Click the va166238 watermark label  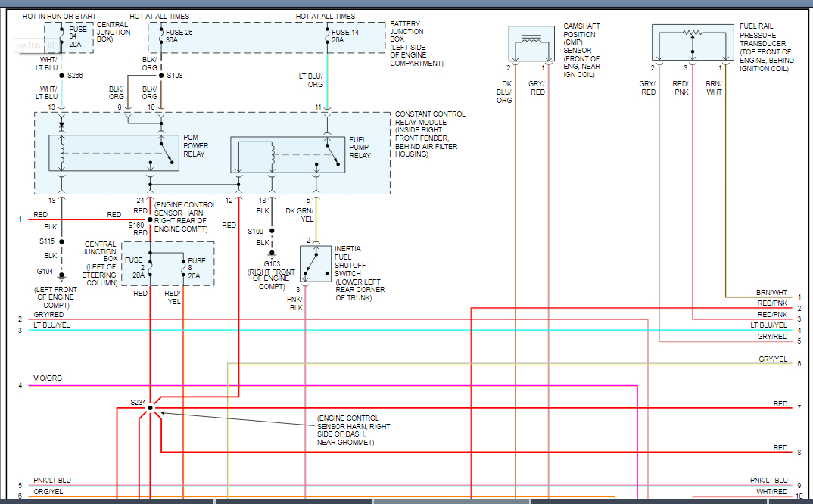pyautogui.click(x=38, y=45)
